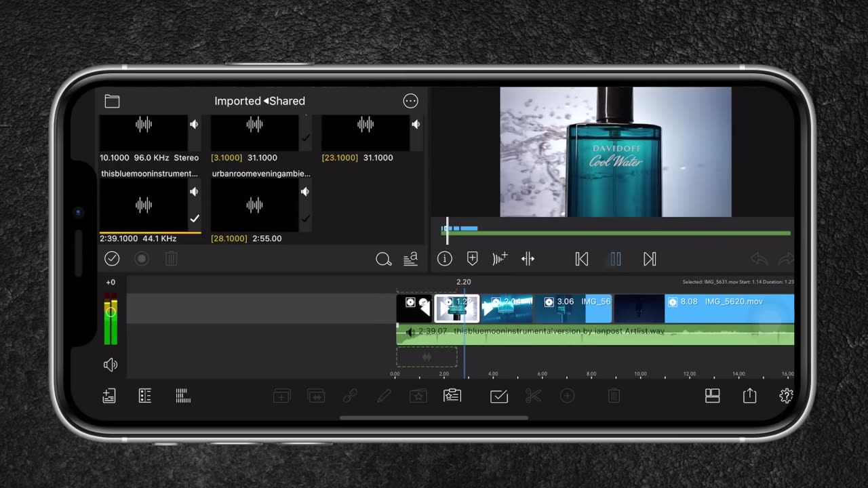The width and height of the screenshot is (868, 488).
Task: Preview audio of the [23.1000] 31.1000 clip
Action: [416, 124]
